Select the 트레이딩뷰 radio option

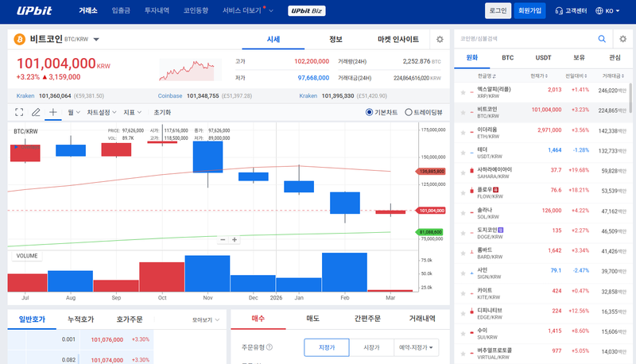[409, 113]
